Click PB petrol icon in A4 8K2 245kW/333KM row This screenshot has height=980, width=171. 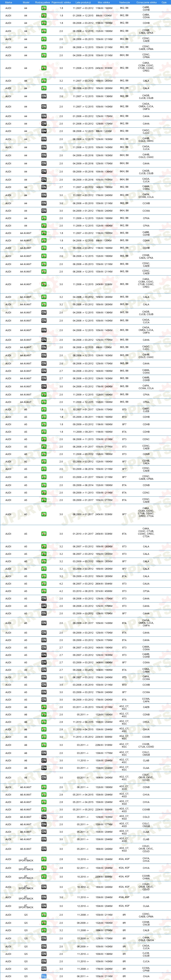44,68
